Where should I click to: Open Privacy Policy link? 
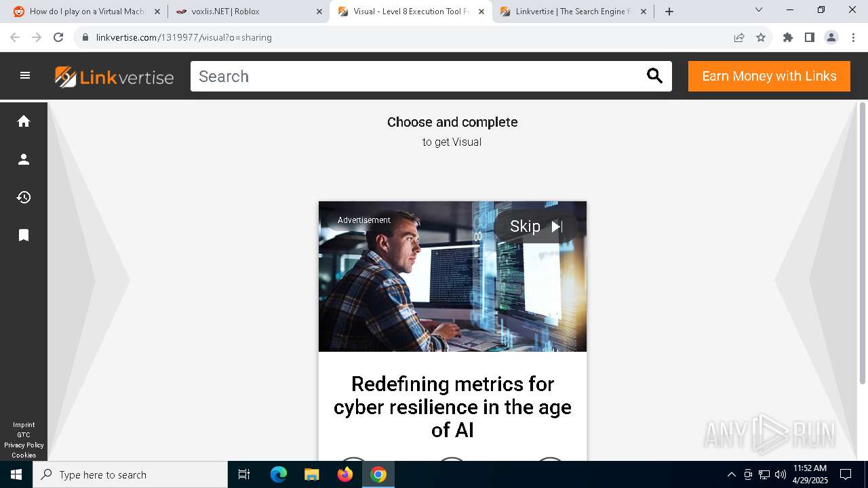[24, 445]
